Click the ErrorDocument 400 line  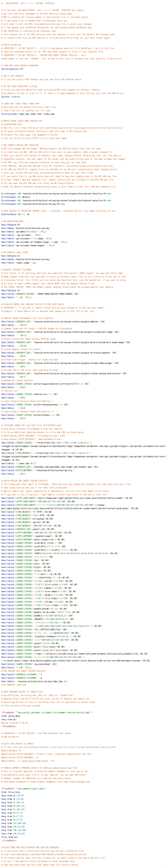(56, 194)
